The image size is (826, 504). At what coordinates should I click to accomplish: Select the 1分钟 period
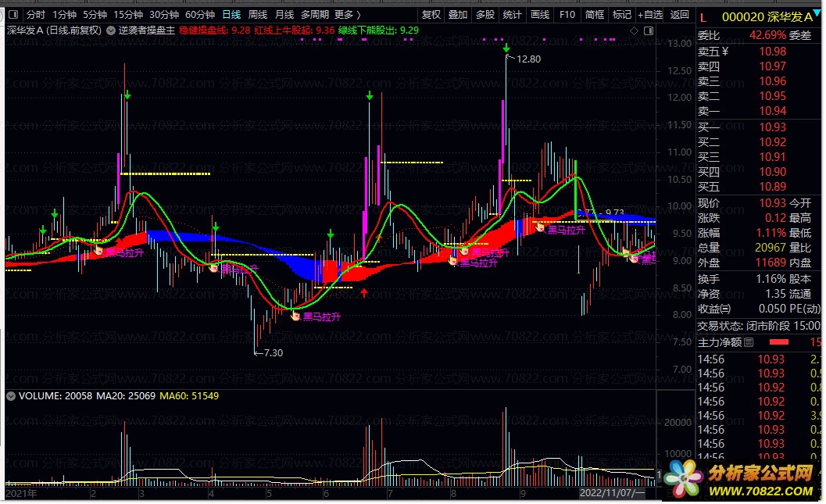pyautogui.click(x=64, y=15)
